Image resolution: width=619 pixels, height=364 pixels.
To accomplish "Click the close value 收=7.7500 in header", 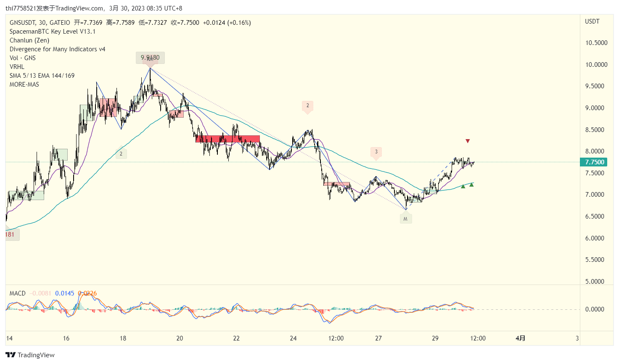I will coord(185,23).
